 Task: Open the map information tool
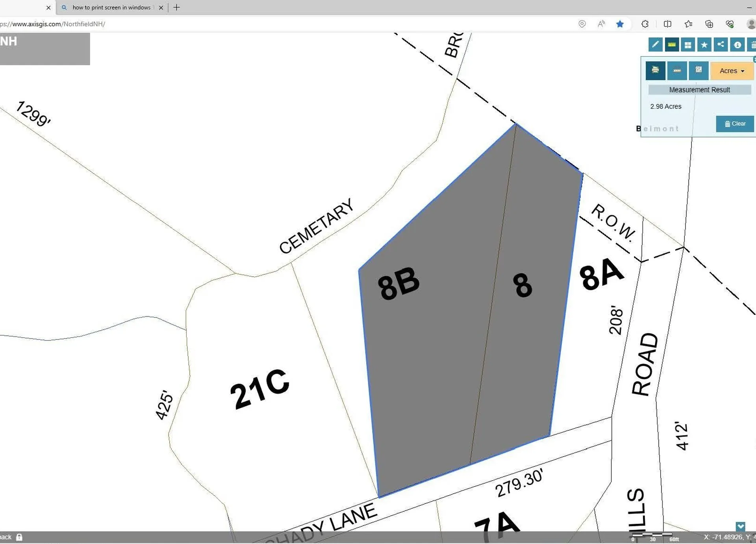pos(738,44)
